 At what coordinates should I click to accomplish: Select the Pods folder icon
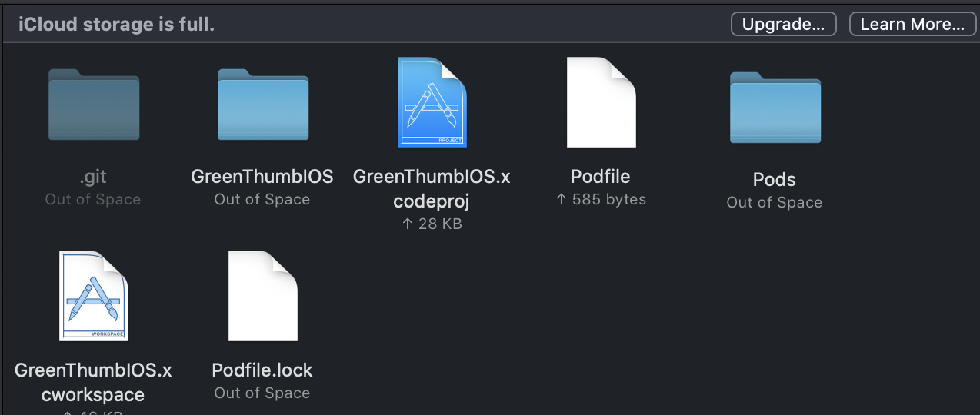click(775, 108)
